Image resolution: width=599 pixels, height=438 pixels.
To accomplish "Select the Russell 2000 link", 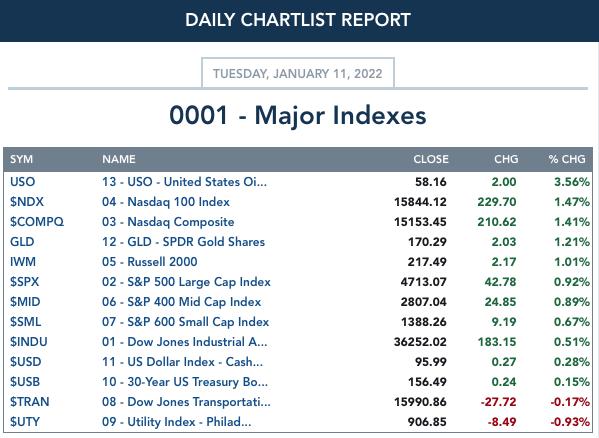I will 150,262.
